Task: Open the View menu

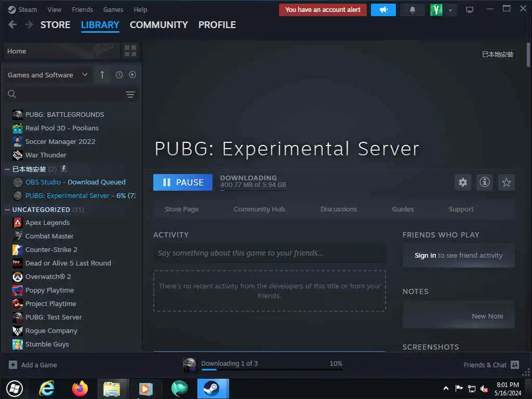Action: 54,10
